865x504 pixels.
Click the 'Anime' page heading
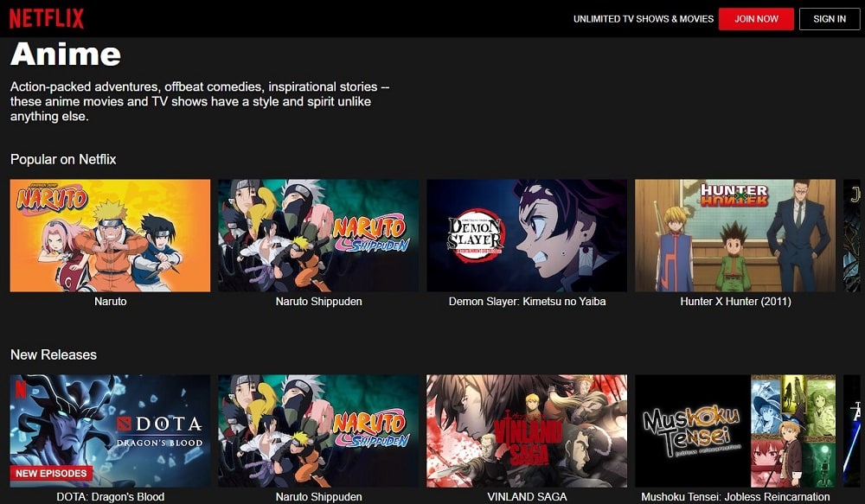pyautogui.click(x=66, y=54)
